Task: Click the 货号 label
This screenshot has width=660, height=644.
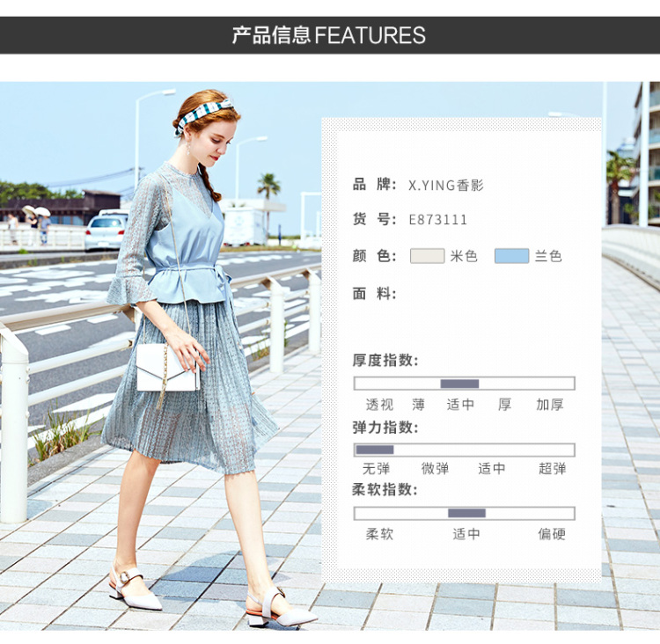Action: (x=374, y=219)
